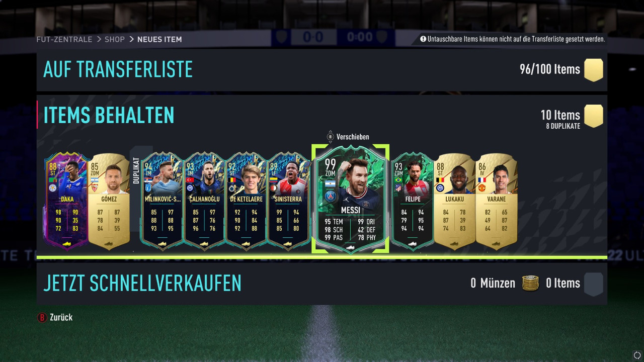
Task: Click the circular icon in bottom-right corner
Action: (x=637, y=355)
